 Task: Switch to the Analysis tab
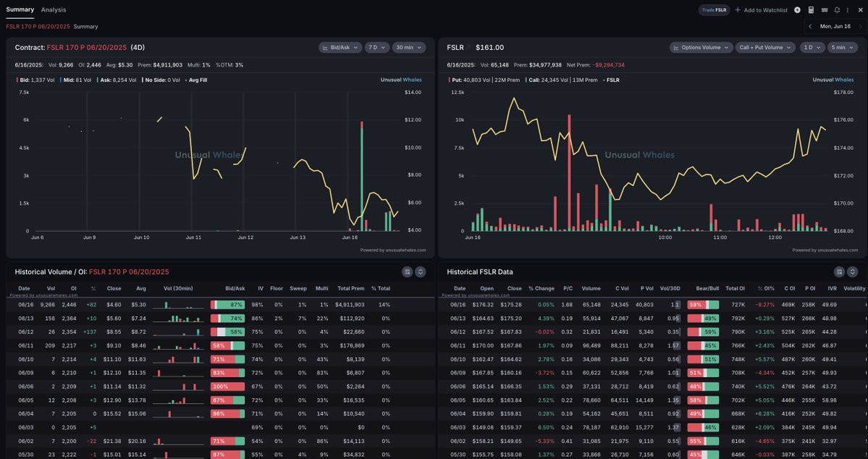point(53,9)
